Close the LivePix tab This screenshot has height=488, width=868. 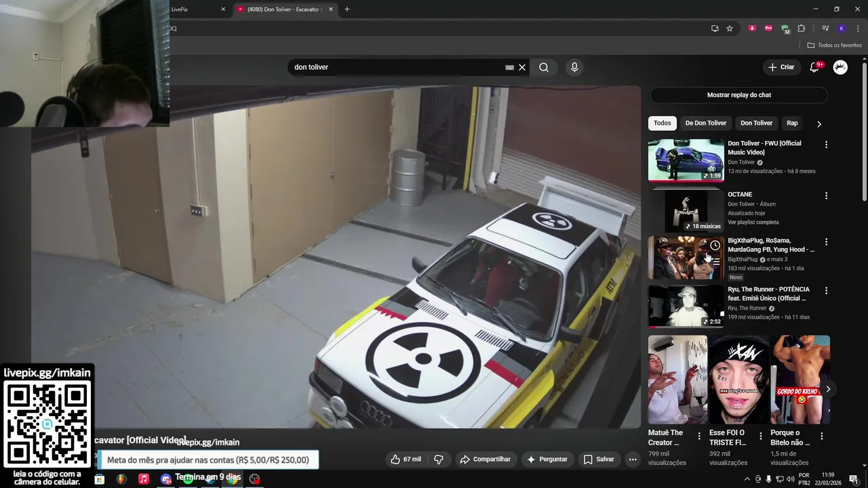[223, 9]
